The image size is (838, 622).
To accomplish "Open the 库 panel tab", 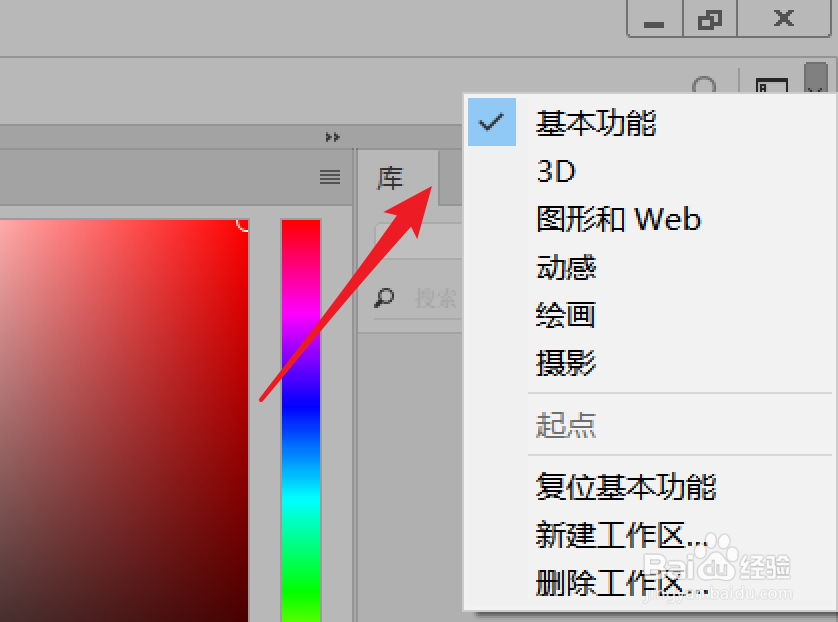I will pos(390,178).
